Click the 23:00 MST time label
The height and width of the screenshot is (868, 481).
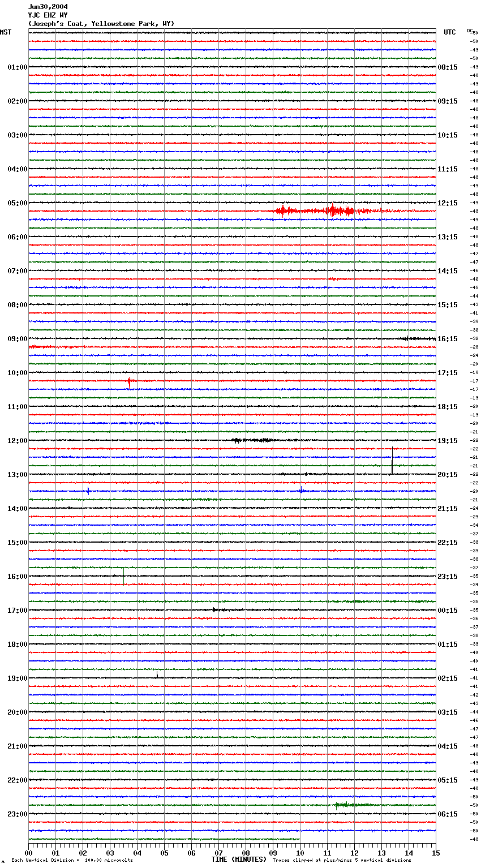[18, 814]
